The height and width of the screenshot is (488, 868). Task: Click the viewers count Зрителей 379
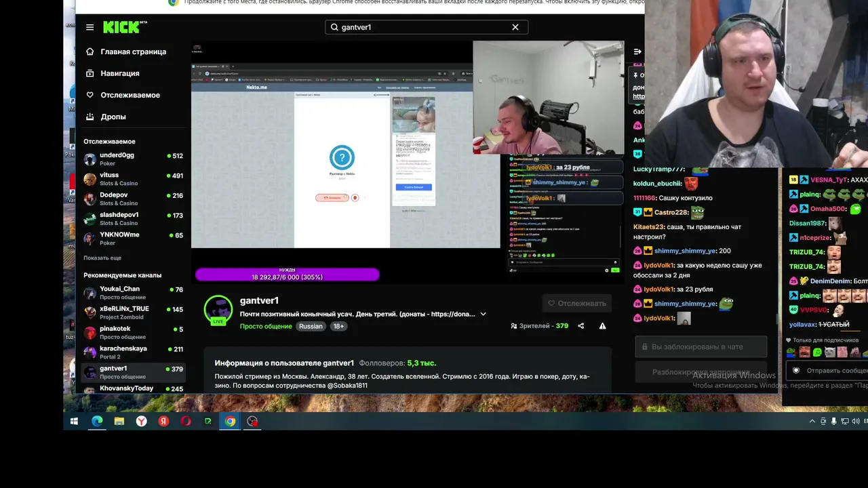540,326
